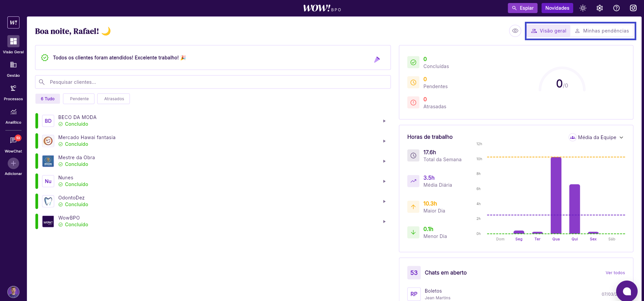Open the Instagram icon in header
Image resolution: width=644 pixels, height=301 pixels.
coord(633,8)
